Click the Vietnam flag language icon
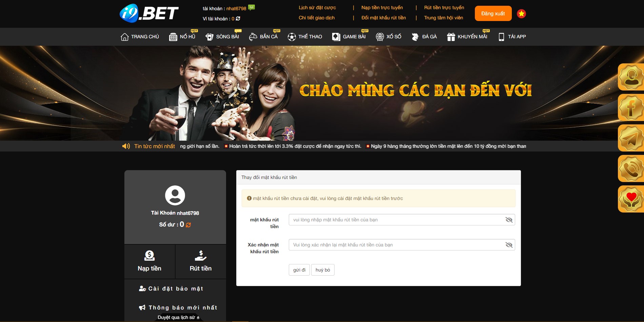644x322 pixels. (x=521, y=14)
